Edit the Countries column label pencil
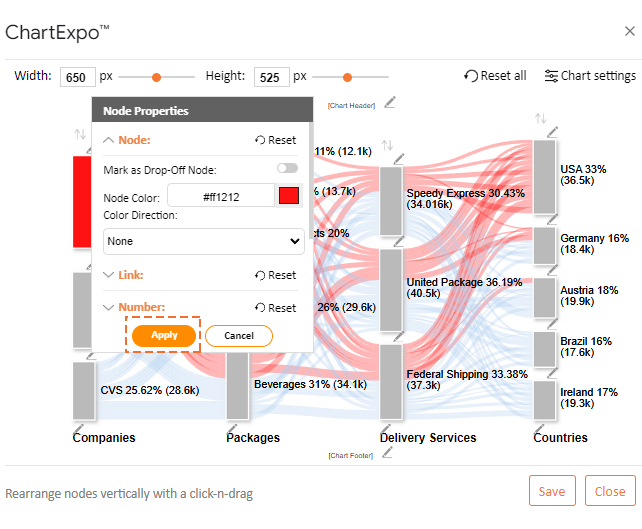This screenshot has width=642, height=529. pyautogui.click(x=539, y=429)
